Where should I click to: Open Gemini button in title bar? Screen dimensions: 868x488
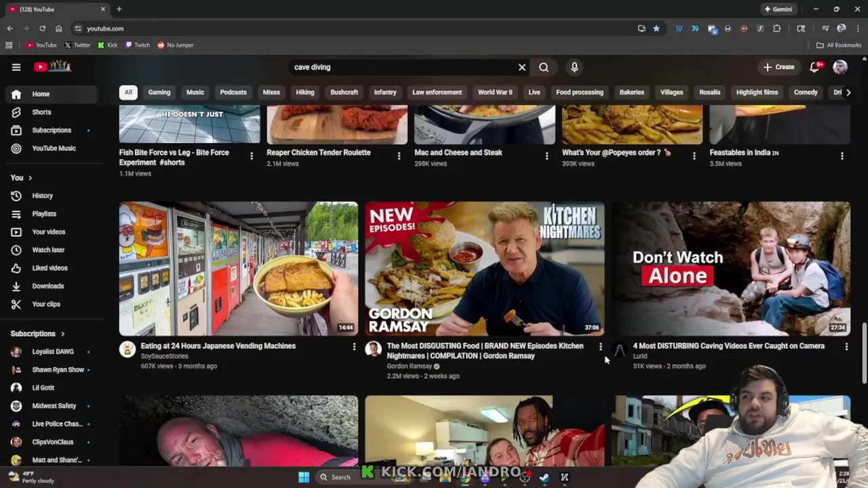pos(778,9)
